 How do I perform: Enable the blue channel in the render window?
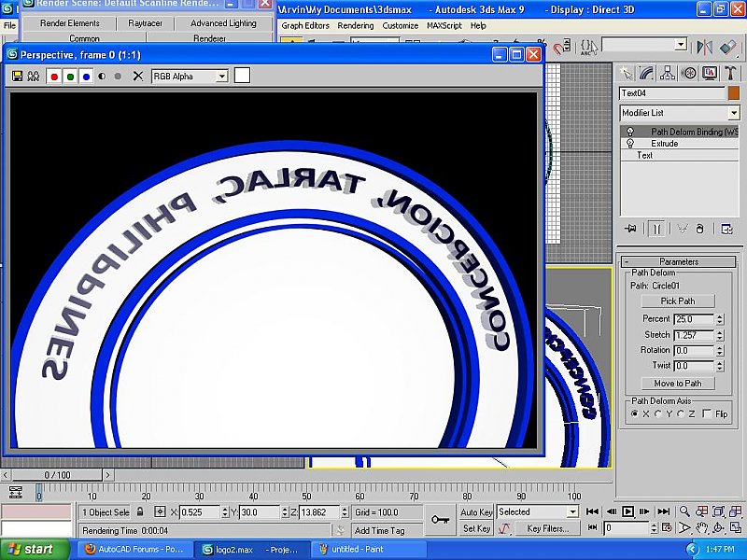(x=86, y=77)
